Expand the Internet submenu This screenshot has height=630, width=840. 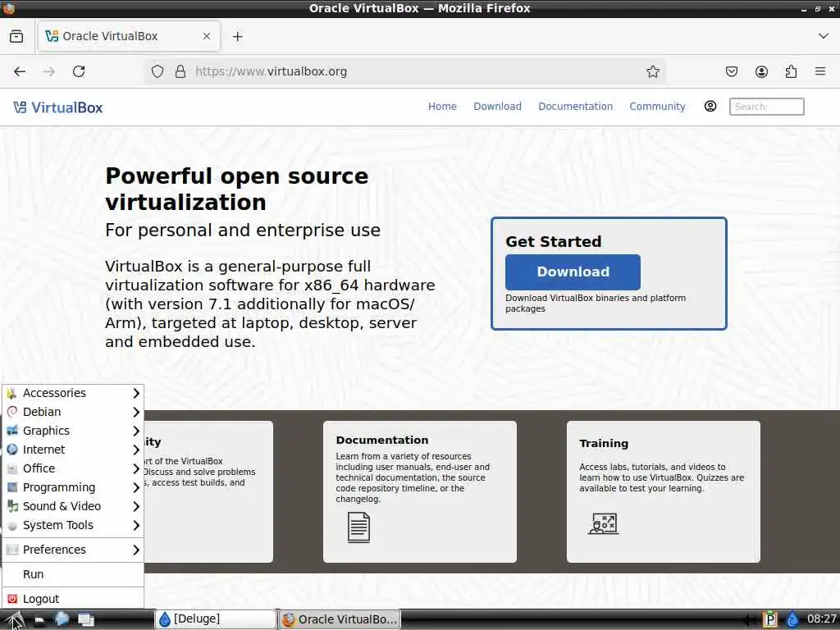click(x=73, y=450)
